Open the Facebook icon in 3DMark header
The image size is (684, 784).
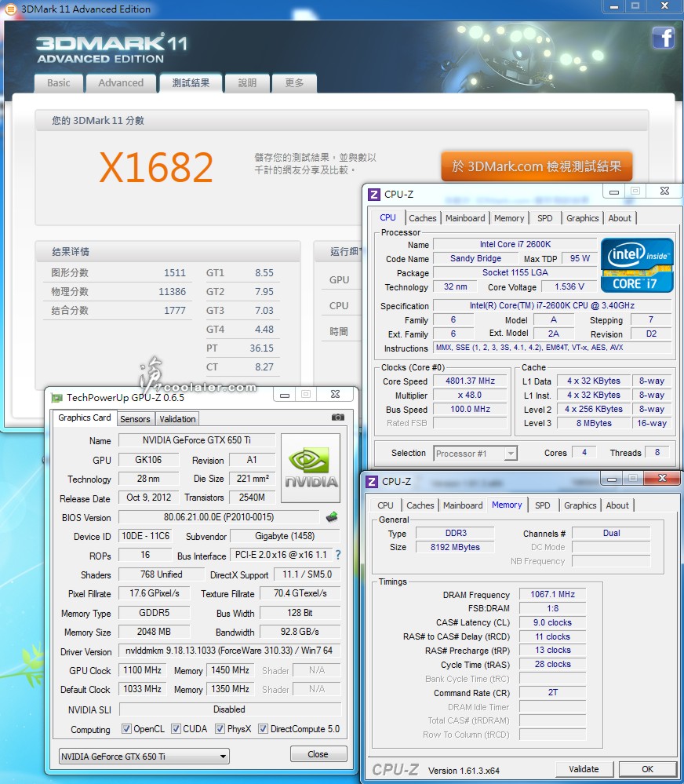point(663,38)
